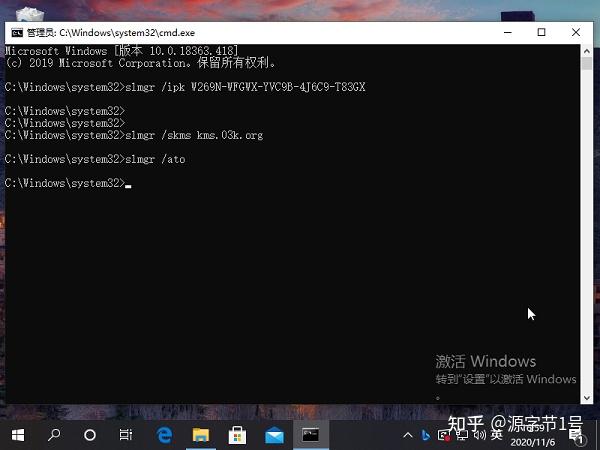The height and width of the screenshot is (450, 600).
Task: Open File Explorer from the taskbar
Action: pyautogui.click(x=201, y=435)
